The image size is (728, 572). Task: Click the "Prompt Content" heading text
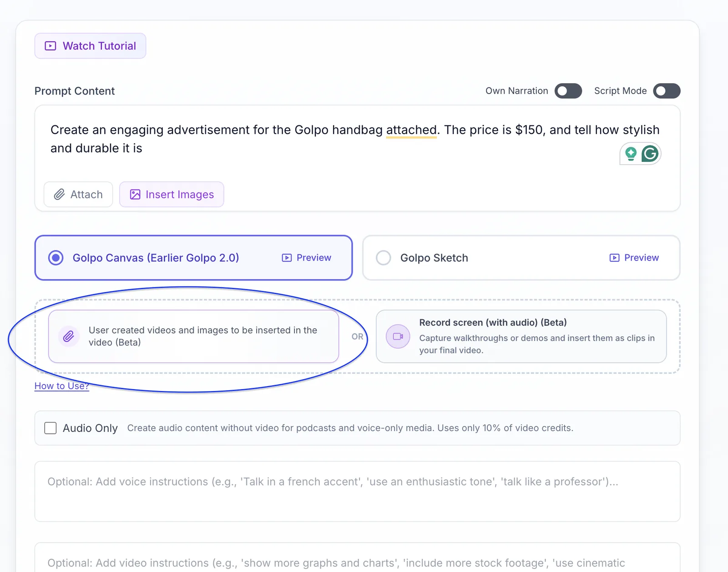pos(75,91)
